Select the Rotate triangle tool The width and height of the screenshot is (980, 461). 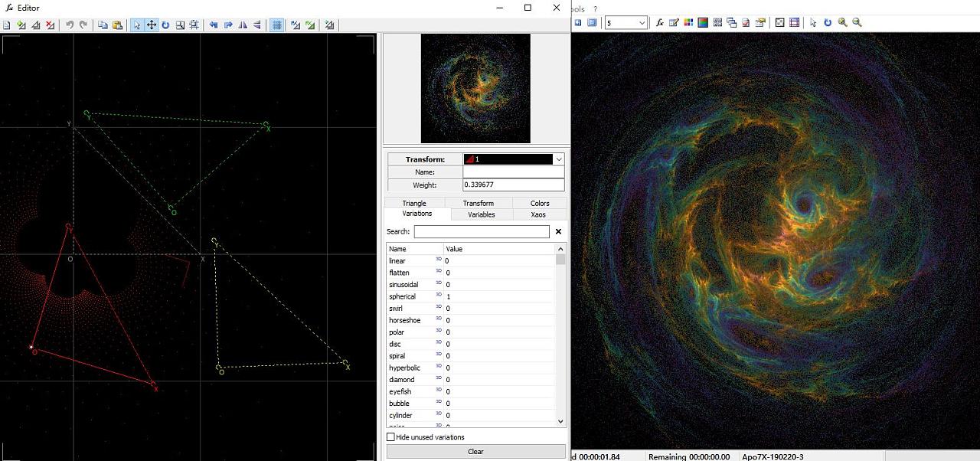(x=165, y=25)
